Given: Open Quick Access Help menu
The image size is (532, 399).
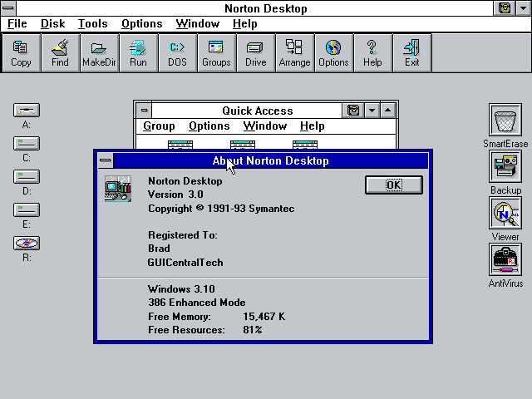Looking at the screenshot, I should [313, 126].
